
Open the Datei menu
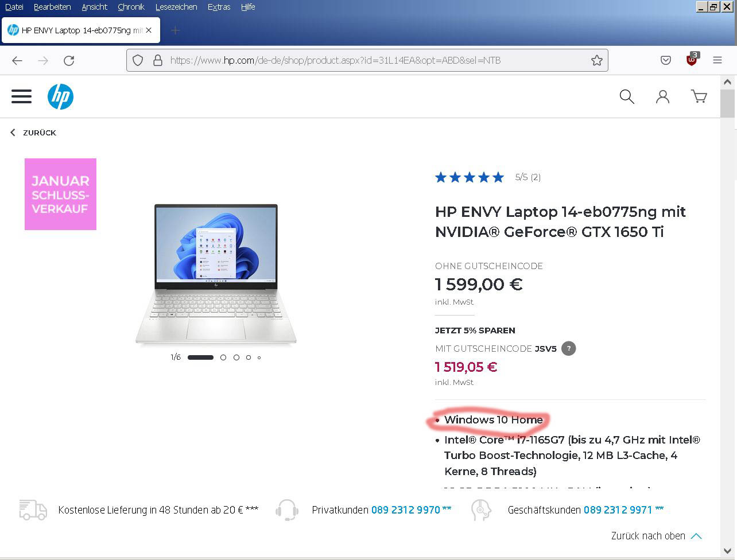tap(14, 7)
